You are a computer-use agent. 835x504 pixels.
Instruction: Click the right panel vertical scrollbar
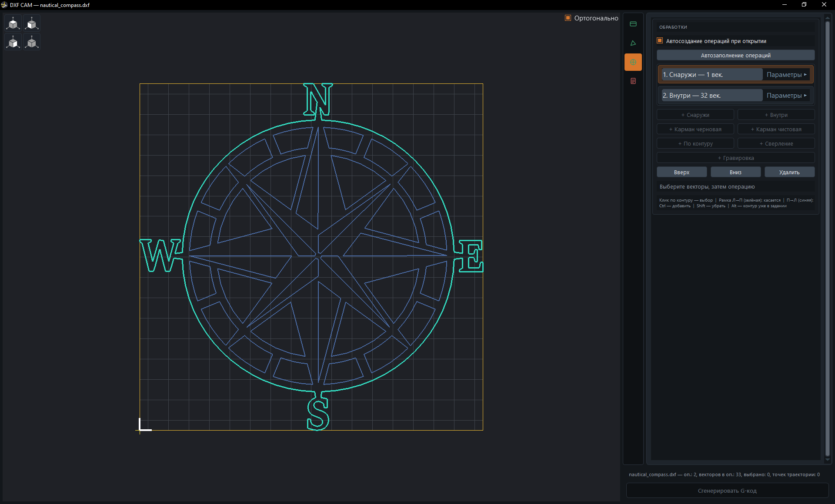coord(828,239)
